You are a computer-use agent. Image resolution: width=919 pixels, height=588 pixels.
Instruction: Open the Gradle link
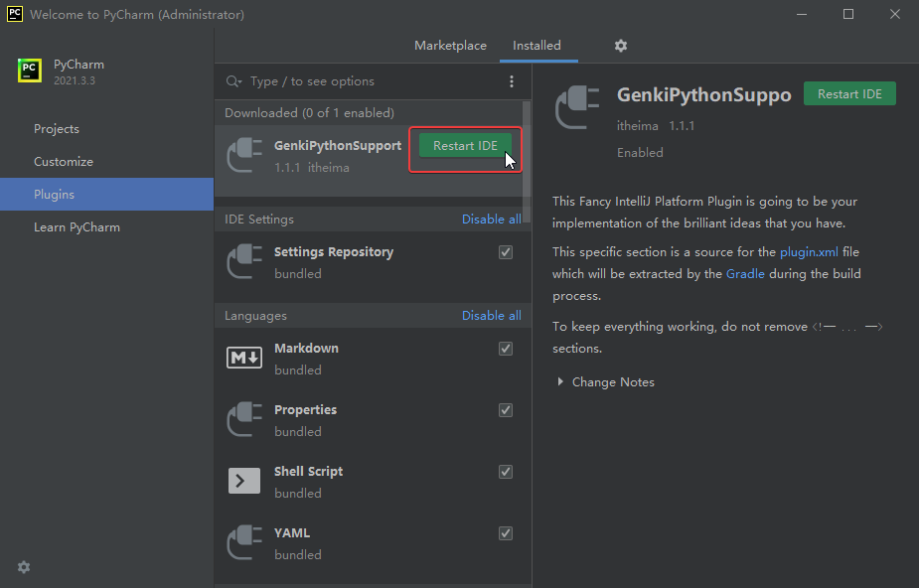pos(745,274)
